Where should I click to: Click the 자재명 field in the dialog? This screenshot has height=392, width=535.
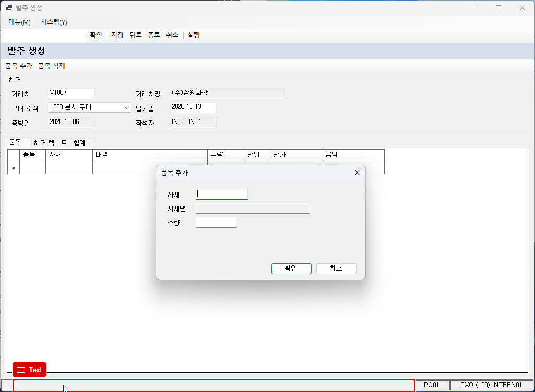click(253, 209)
